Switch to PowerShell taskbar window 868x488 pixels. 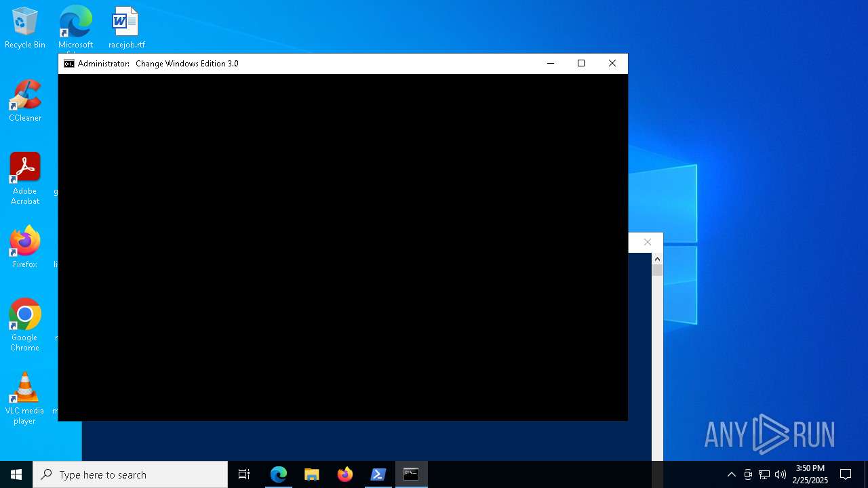[x=378, y=474]
